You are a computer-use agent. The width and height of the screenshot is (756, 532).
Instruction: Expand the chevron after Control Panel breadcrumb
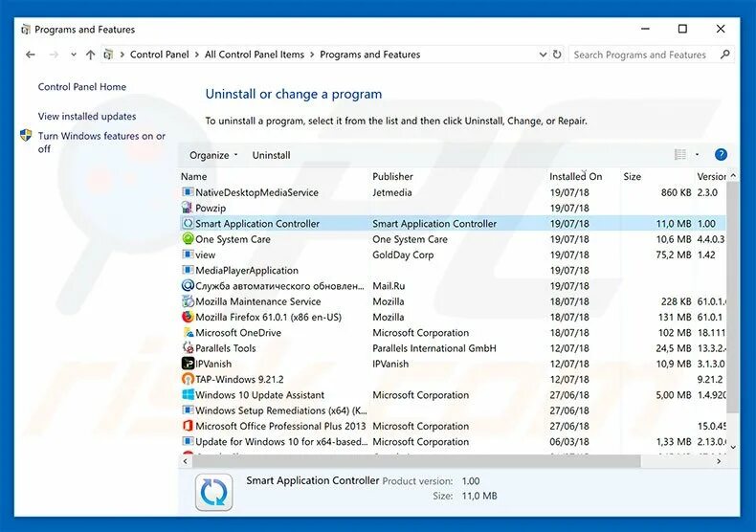197,55
